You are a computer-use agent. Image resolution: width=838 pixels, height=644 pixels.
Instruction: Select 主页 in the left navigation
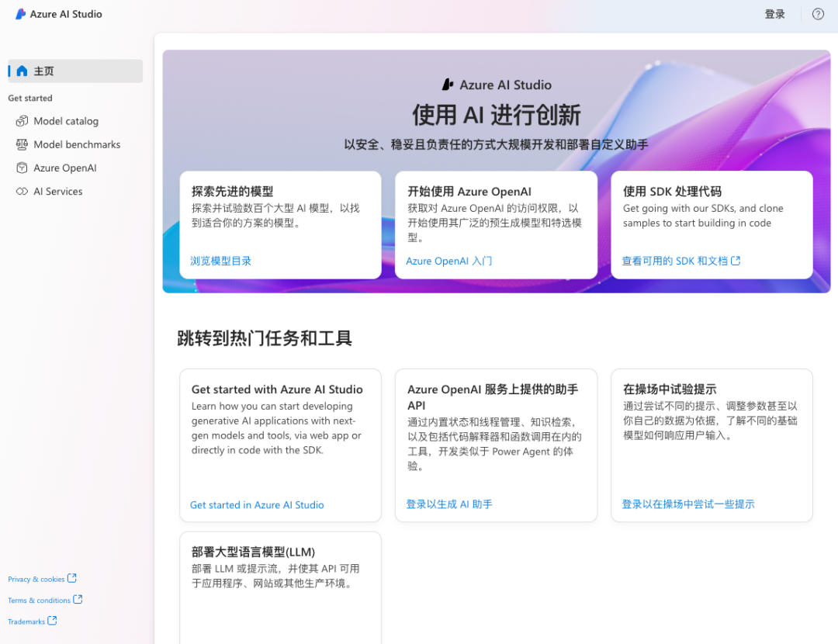pos(44,71)
